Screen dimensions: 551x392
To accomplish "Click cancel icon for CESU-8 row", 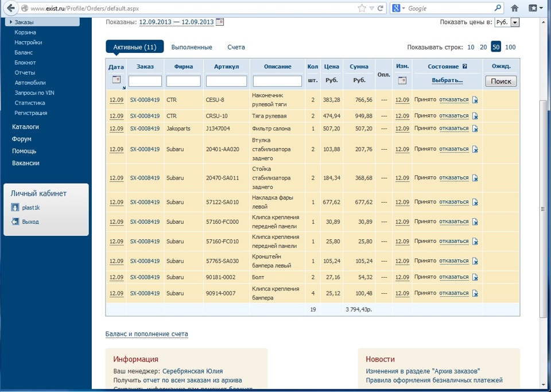I will [x=475, y=100].
